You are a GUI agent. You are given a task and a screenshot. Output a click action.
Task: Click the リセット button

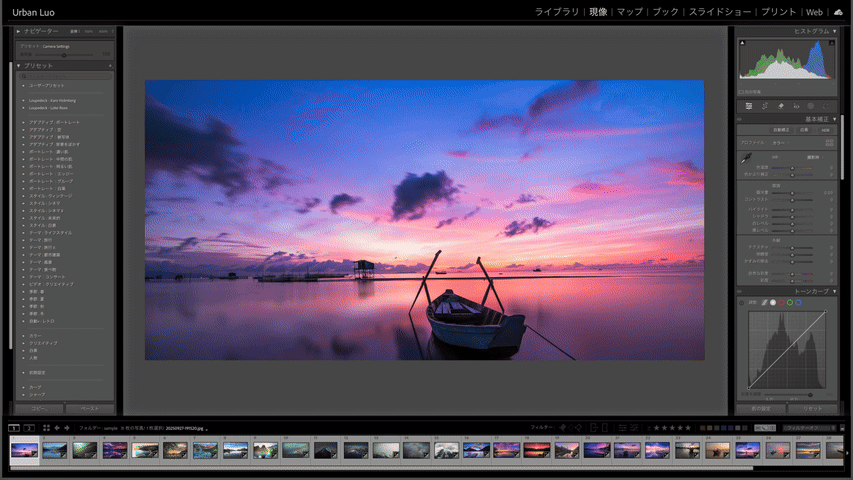coord(812,409)
